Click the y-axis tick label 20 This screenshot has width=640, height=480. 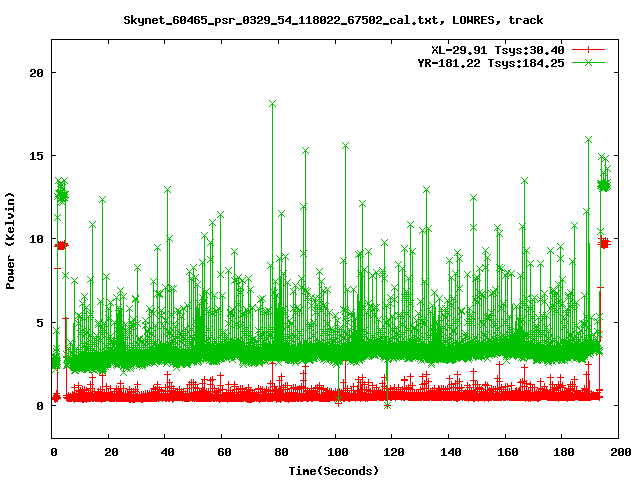36,73
